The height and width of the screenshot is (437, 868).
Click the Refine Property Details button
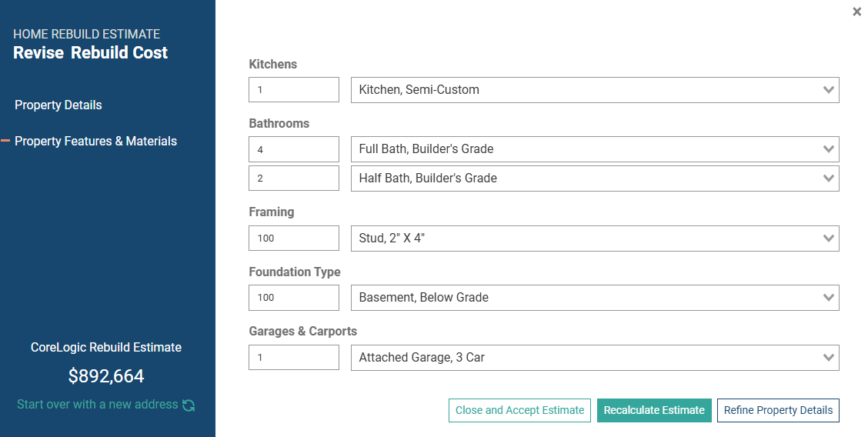pos(778,410)
